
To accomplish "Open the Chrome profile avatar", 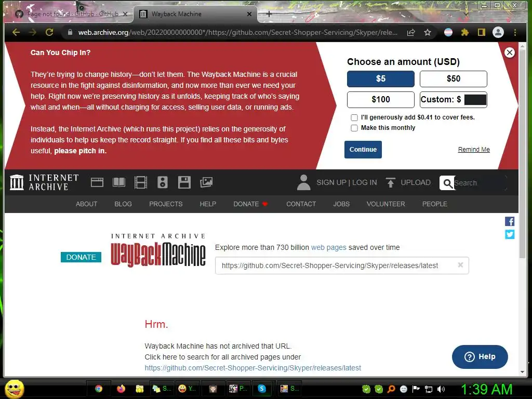I will (498, 32).
